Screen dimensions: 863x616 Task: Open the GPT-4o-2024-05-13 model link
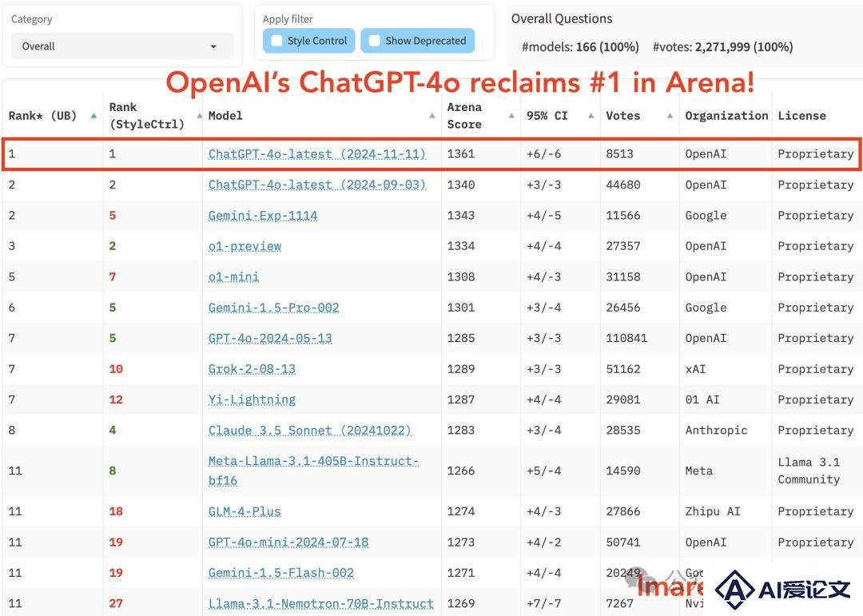[270, 339]
